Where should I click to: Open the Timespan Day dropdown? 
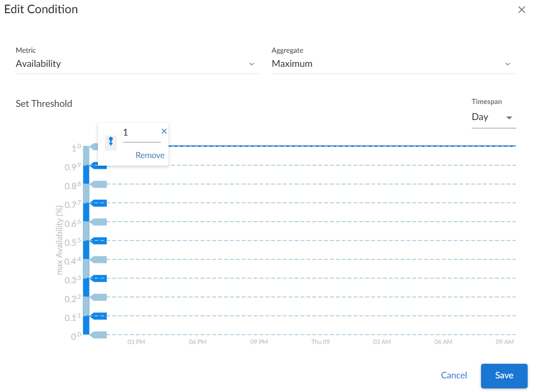[x=493, y=117]
